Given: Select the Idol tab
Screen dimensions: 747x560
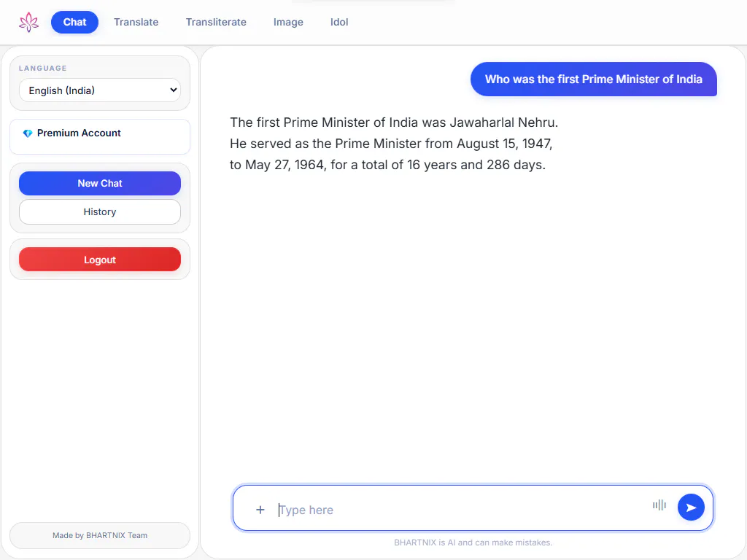Looking at the screenshot, I should [339, 23].
